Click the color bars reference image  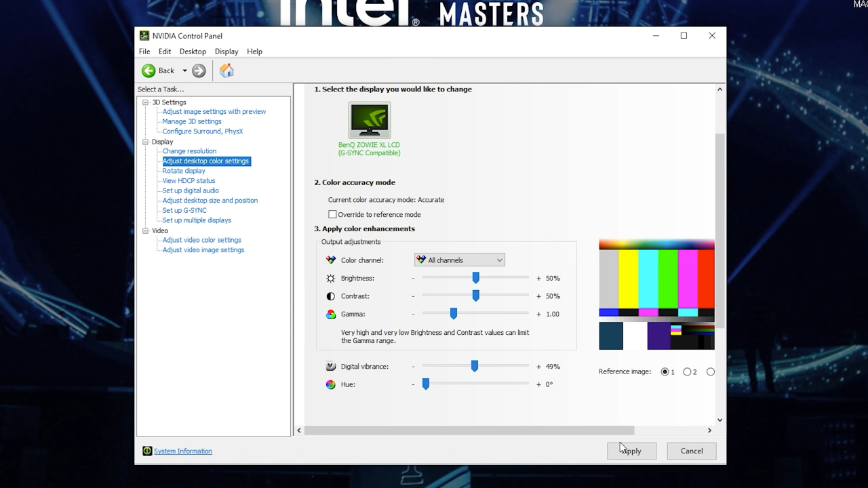click(x=656, y=294)
